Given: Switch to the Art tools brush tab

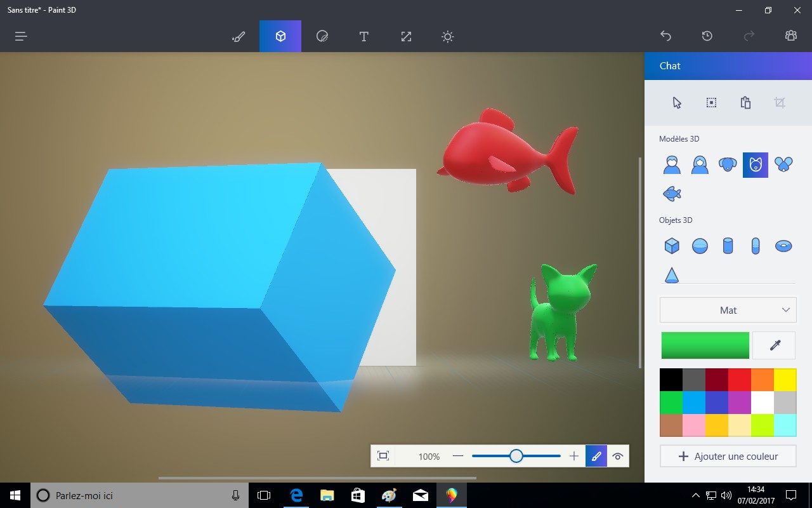Looking at the screenshot, I should coord(239,36).
